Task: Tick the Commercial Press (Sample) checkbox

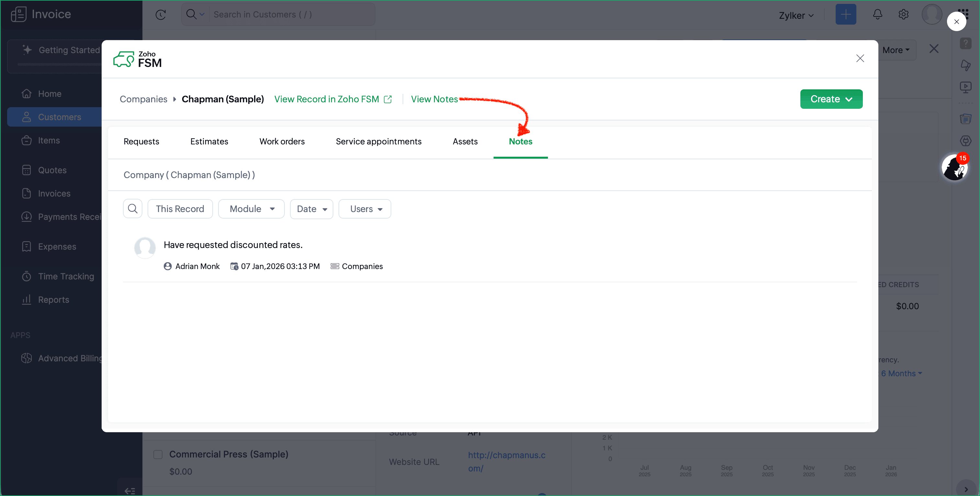Action: point(158,454)
